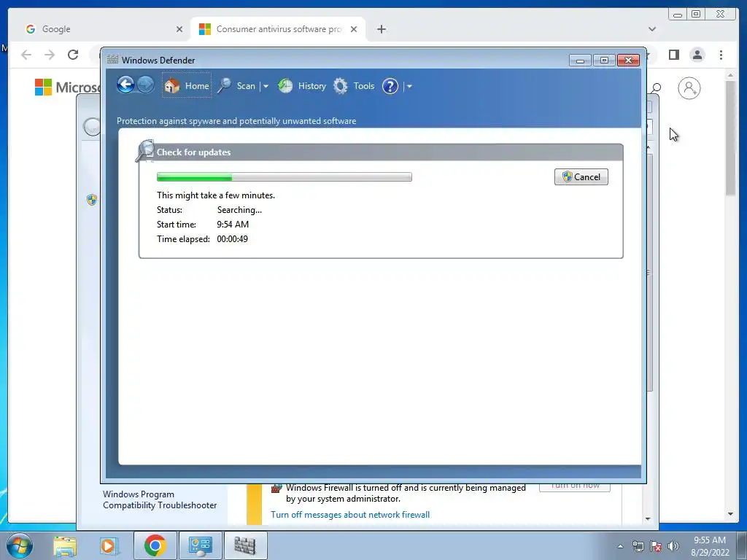Viewport: 747px width, 560px height.
Task: Open Chrome tab search chevron
Action: (x=652, y=29)
